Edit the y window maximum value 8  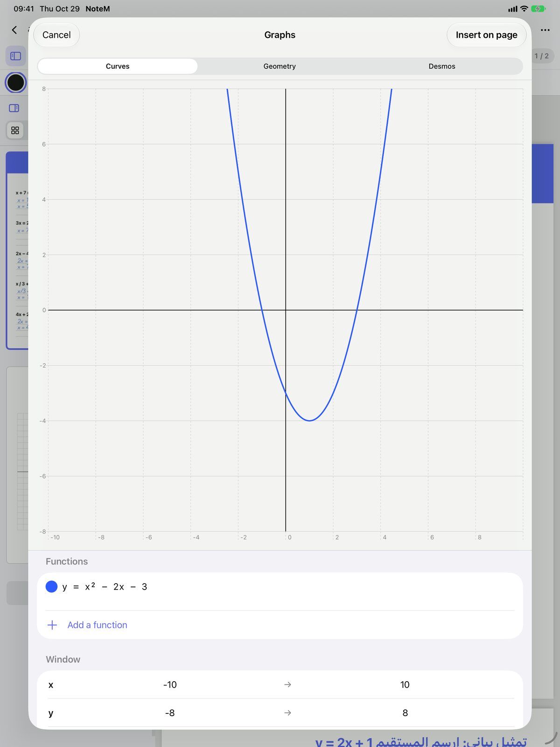click(405, 713)
